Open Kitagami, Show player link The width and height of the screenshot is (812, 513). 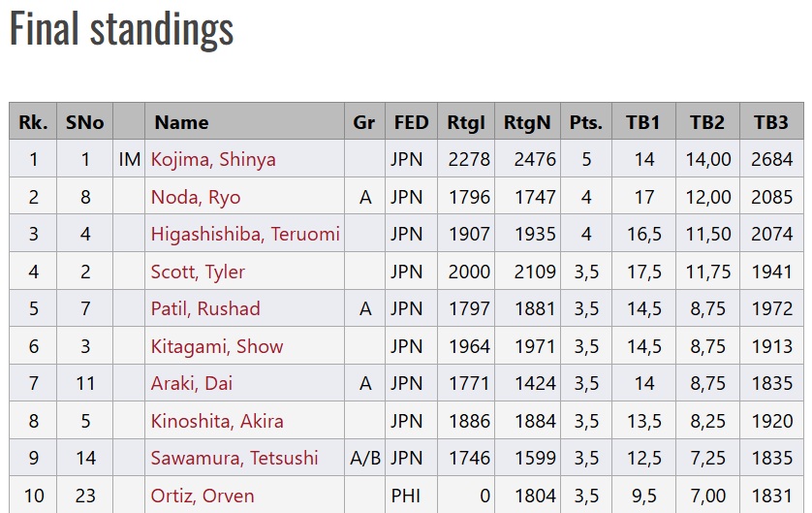click(x=216, y=346)
